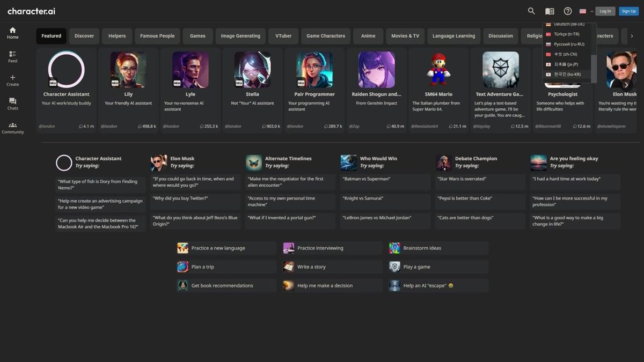Choose Русский (ru-RU) from language list
The width and height of the screenshot is (644, 362).
567,44
